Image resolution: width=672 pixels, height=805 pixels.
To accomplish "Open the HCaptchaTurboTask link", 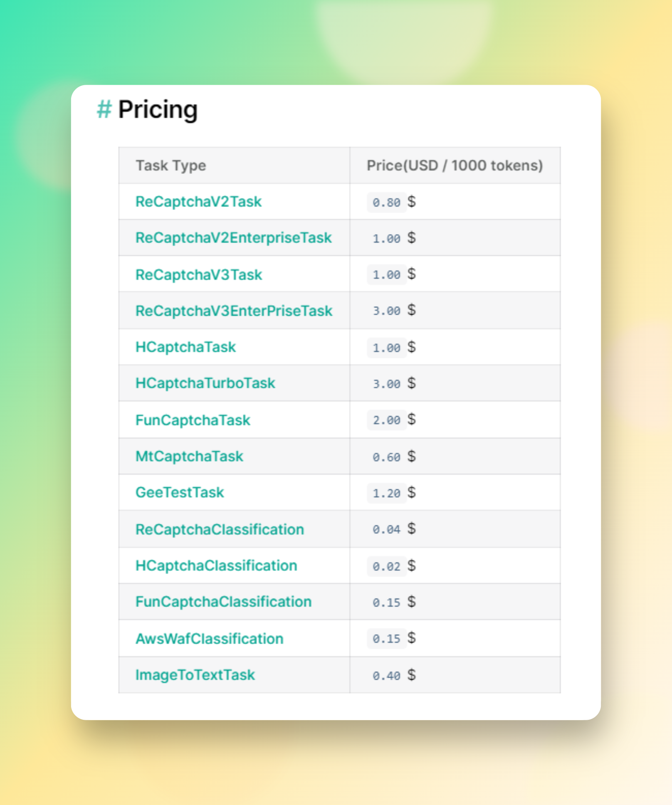I will click(205, 383).
